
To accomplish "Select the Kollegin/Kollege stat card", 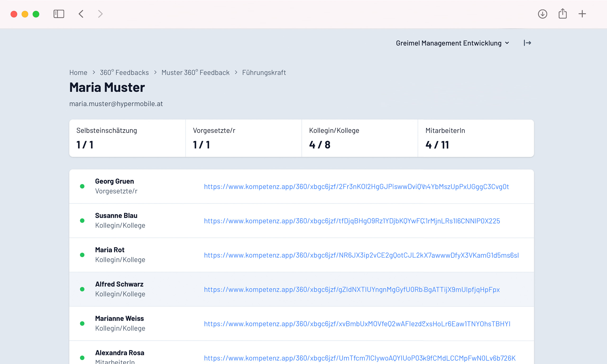I will 359,138.
